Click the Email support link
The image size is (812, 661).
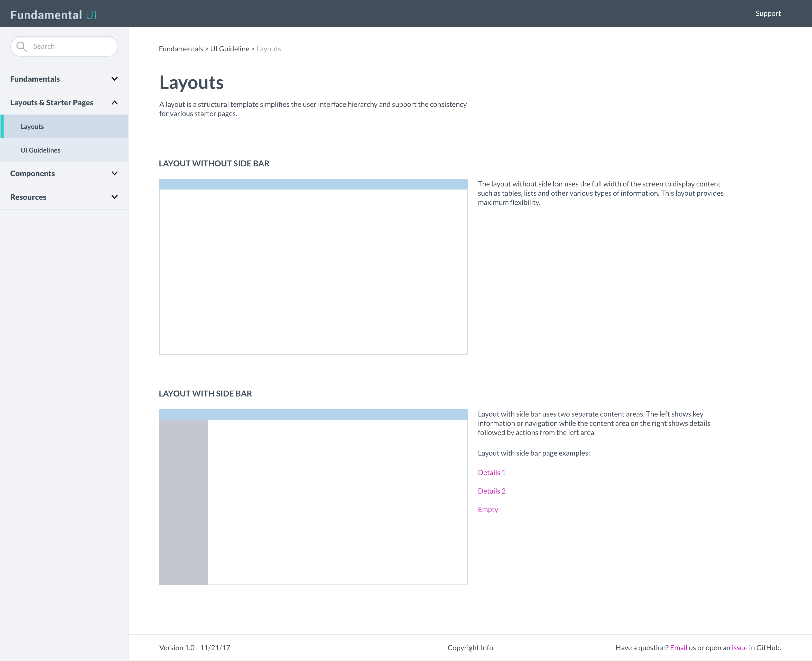679,647
